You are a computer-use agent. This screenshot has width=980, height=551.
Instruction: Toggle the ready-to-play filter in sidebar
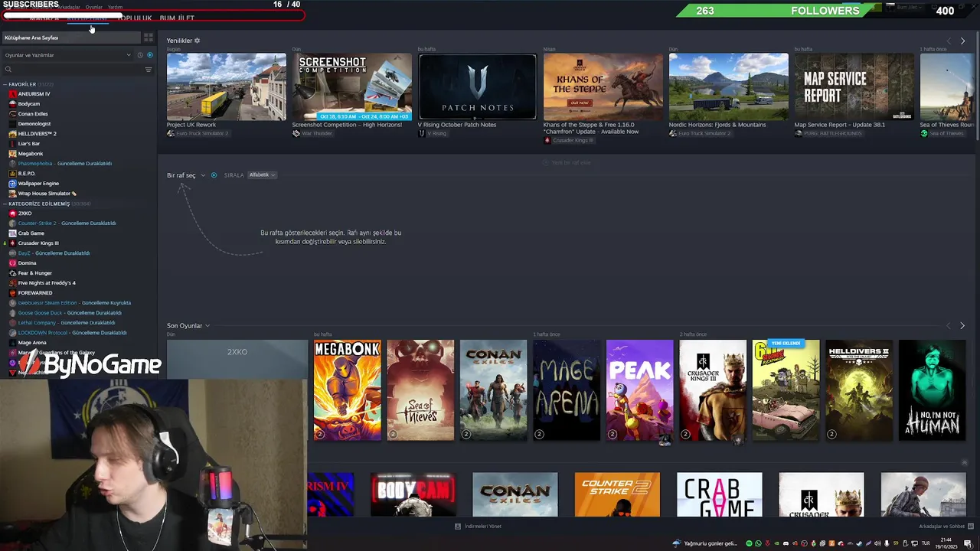(x=149, y=55)
